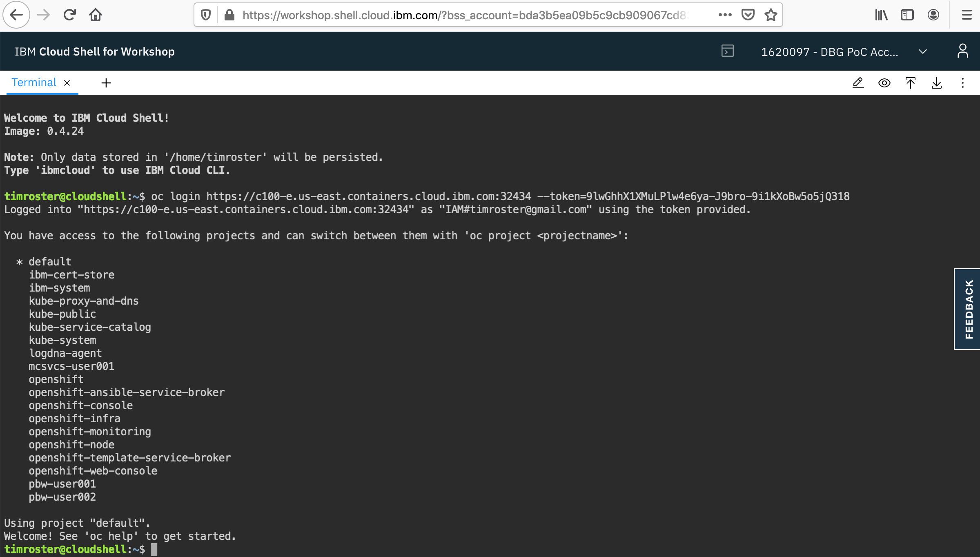The height and width of the screenshot is (557, 980).
Task: Upload a file with up-arrow icon
Action: point(910,83)
